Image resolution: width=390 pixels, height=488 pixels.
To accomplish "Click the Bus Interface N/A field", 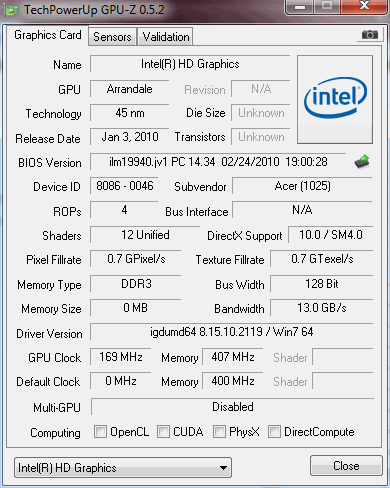I will coord(302,210).
